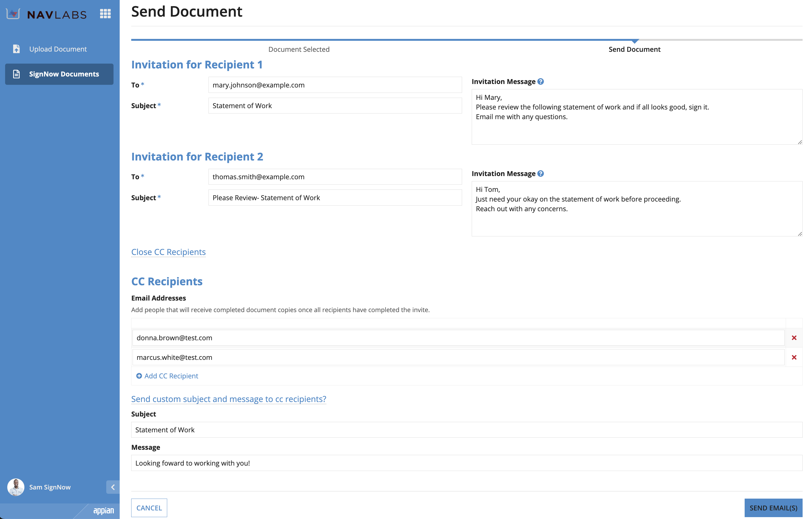Screen dimensions: 812x519
Task: Remove marcus.white@test.com CC recipient
Action: pos(794,357)
